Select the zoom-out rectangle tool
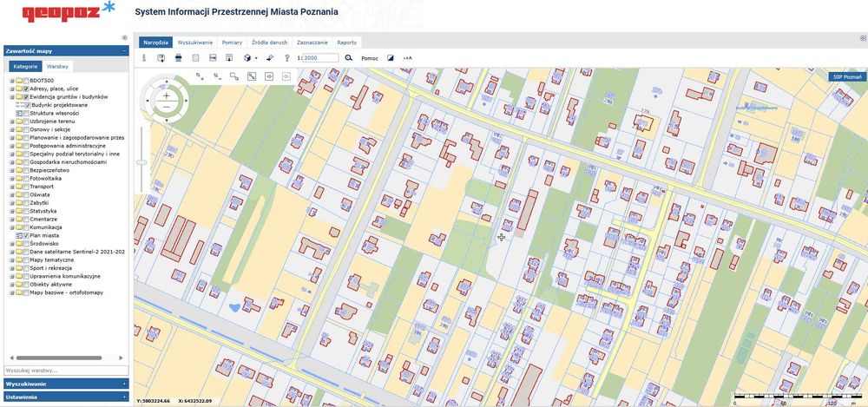This screenshot has height=407, width=868. (217, 76)
